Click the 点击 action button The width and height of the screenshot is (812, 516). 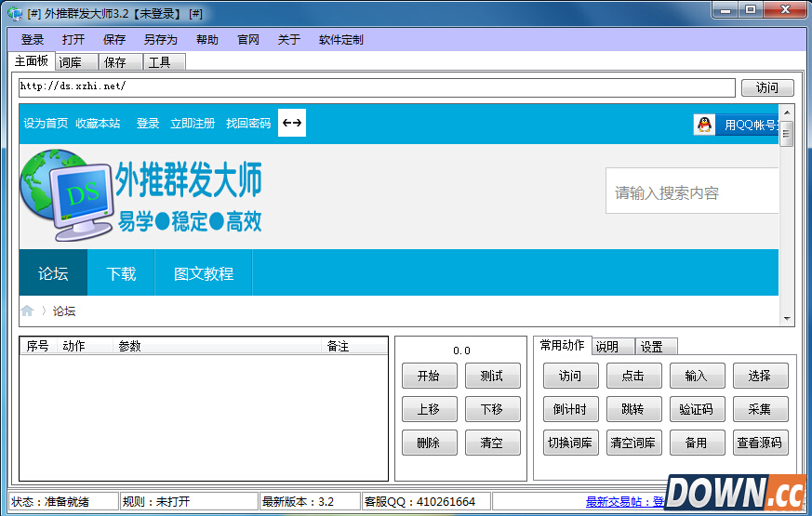[633, 376]
